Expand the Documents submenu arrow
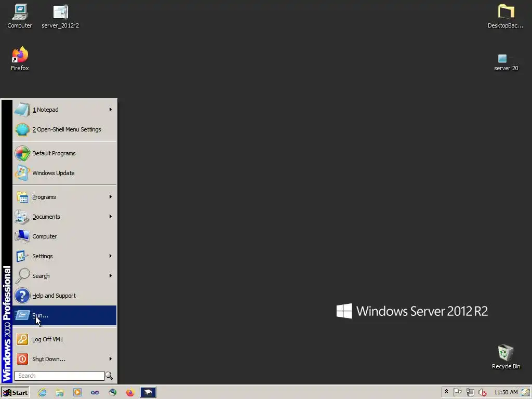Image resolution: width=532 pixels, height=399 pixels. click(x=110, y=216)
